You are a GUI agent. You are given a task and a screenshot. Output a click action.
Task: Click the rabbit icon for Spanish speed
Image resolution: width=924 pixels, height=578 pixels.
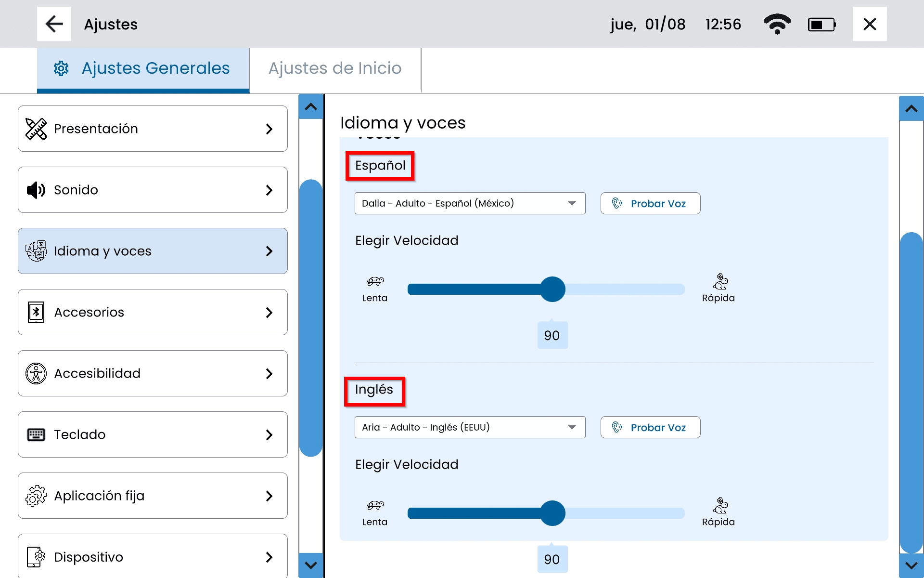pyautogui.click(x=720, y=281)
